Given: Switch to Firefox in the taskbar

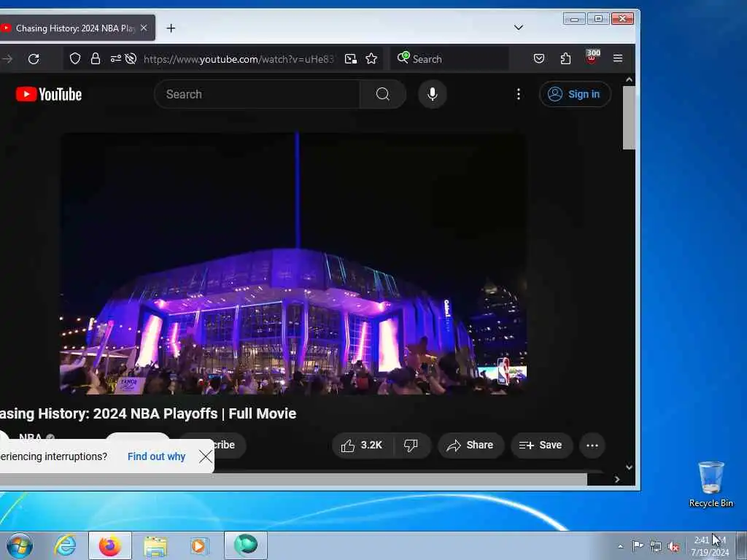Looking at the screenshot, I should coord(109,545).
